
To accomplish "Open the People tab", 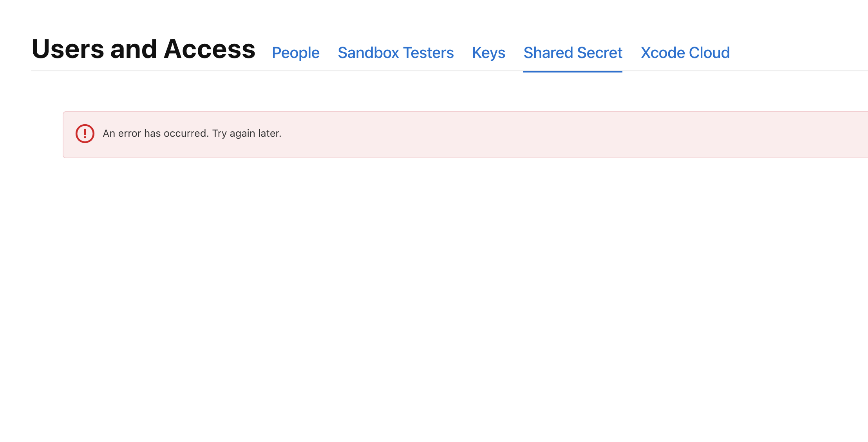I will click(x=296, y=53).
